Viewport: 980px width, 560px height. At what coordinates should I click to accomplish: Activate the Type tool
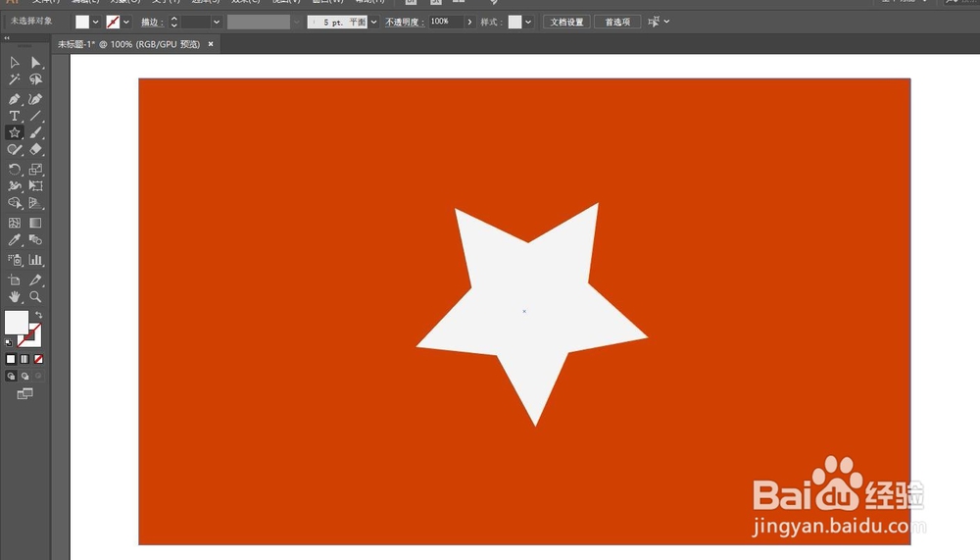[15, 116]
